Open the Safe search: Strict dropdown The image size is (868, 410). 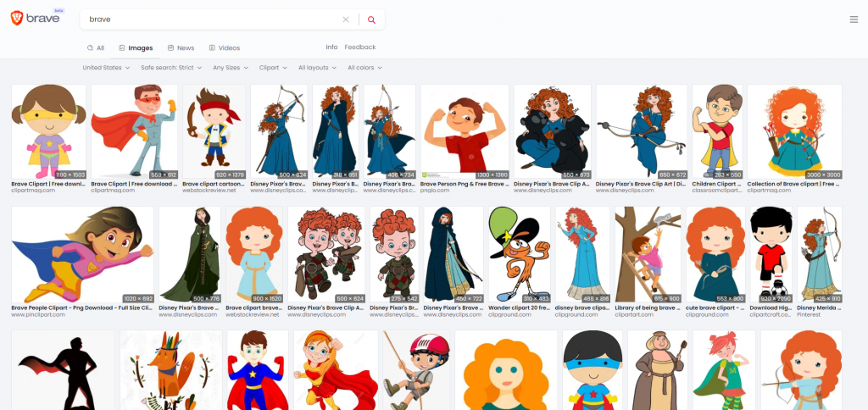click(x=171, y=68)
